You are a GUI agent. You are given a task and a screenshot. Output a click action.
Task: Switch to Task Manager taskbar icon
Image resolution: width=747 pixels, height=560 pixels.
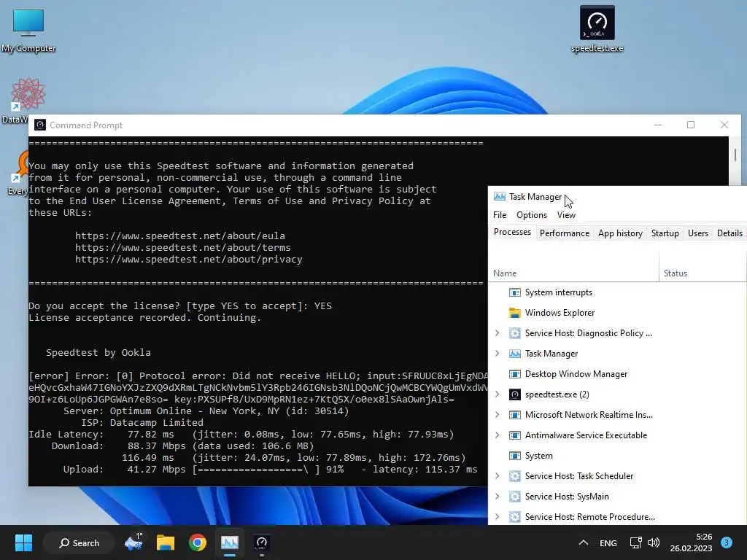point(229,542)
